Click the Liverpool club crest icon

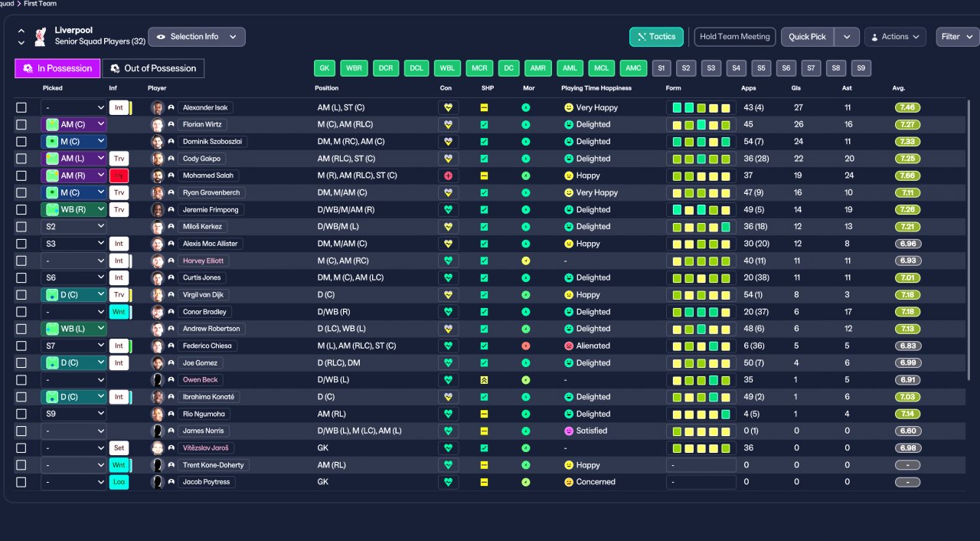[40, 36]
